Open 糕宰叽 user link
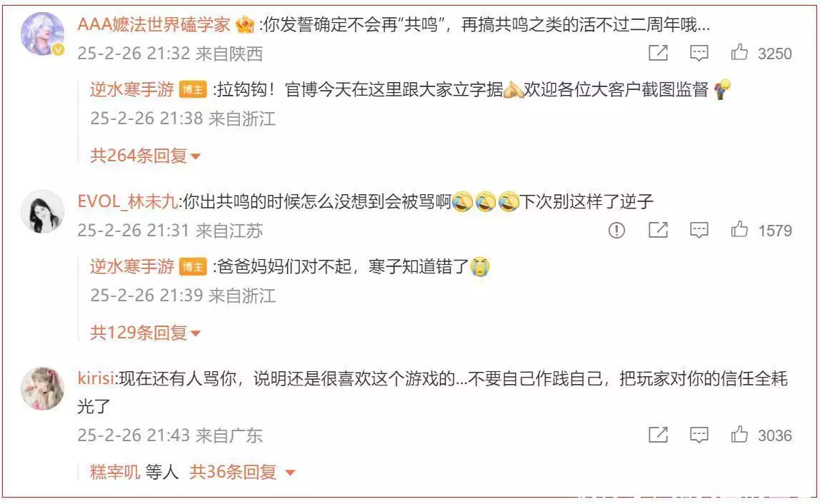 point(115,472)
